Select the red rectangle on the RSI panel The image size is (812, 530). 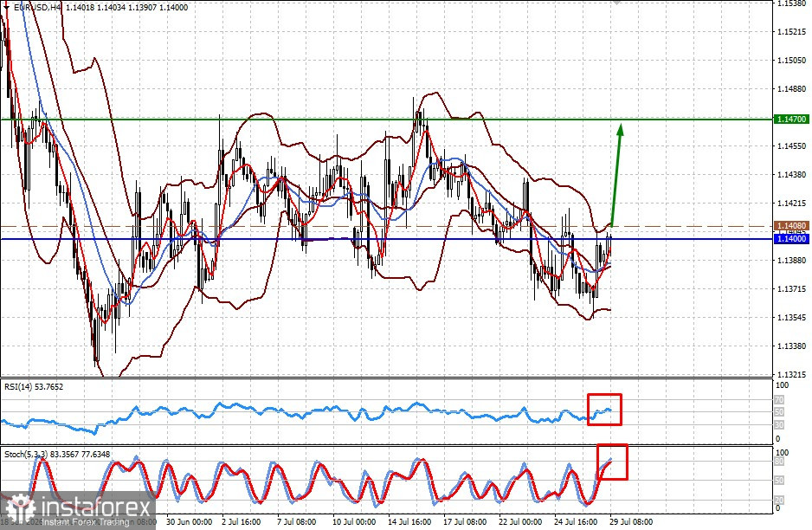(x=604, y=410)
